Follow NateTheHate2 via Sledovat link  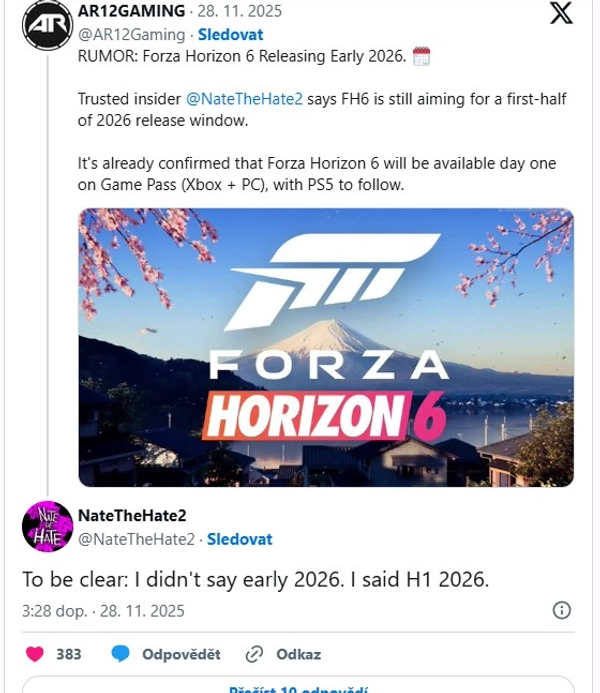[x=239, y=539]
